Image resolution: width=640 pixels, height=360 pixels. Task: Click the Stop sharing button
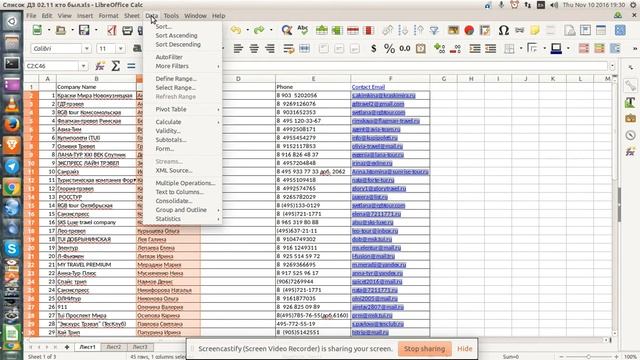424,349
